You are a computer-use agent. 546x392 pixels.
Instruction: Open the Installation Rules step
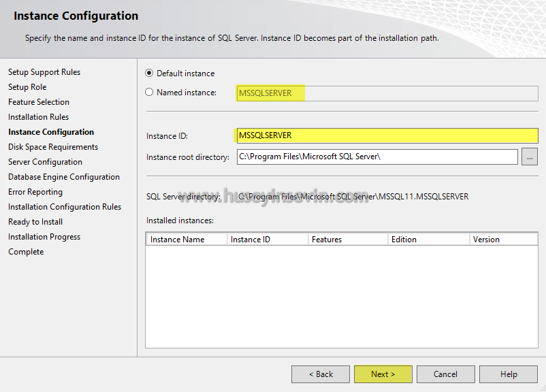pos(38,117)
